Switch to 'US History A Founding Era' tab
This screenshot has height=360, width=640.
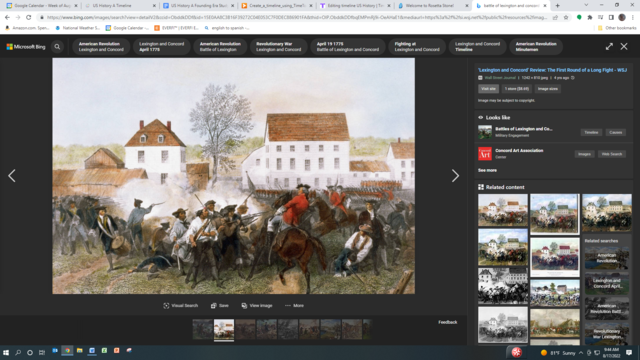click(198, 6)
